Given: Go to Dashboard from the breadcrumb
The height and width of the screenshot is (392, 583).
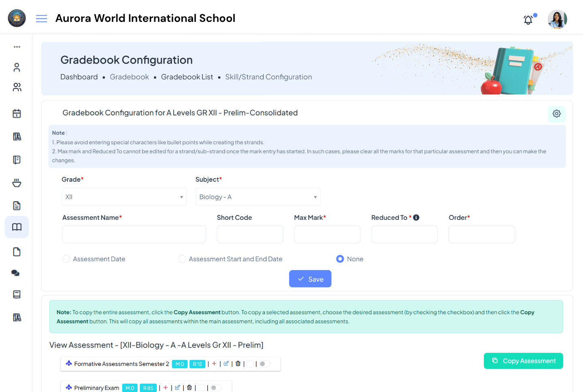Looking at the screenshot, I should click(79, 77).
